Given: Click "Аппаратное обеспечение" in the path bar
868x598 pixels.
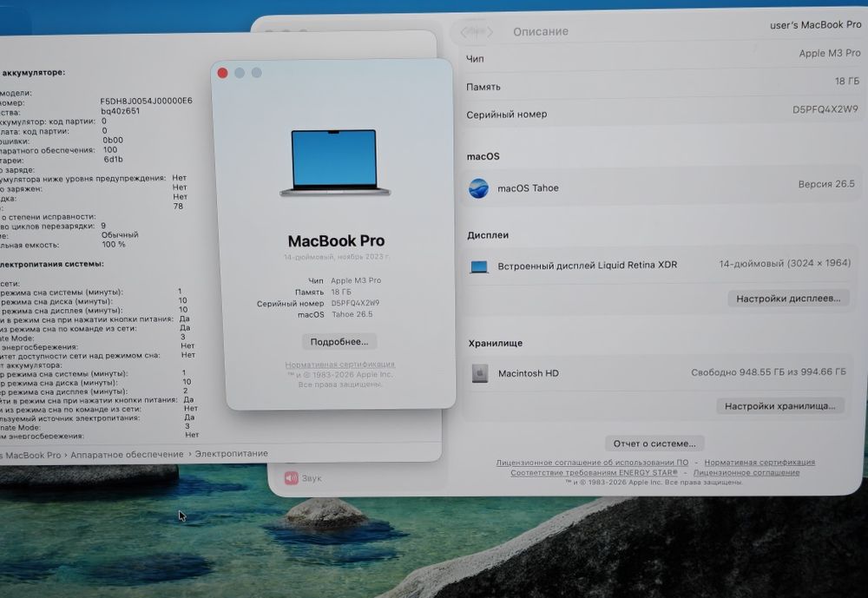Looking at the screenshot, I should (127, 455).
